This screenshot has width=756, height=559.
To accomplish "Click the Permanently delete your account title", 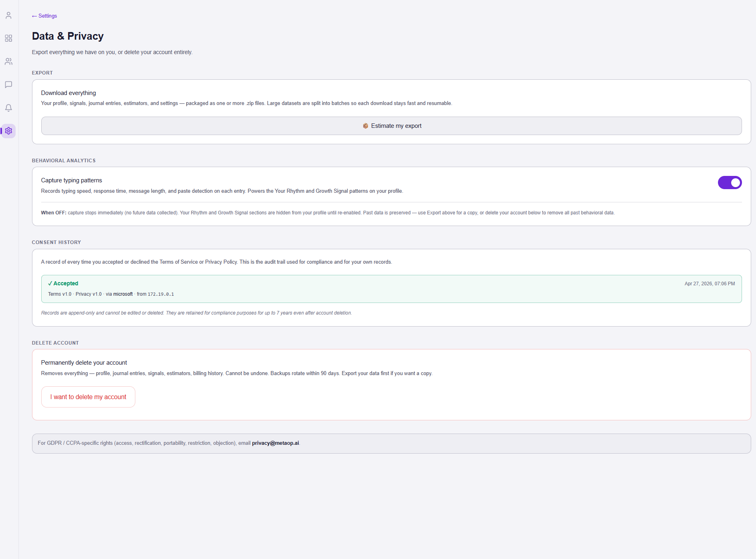I will click(84, 363).
